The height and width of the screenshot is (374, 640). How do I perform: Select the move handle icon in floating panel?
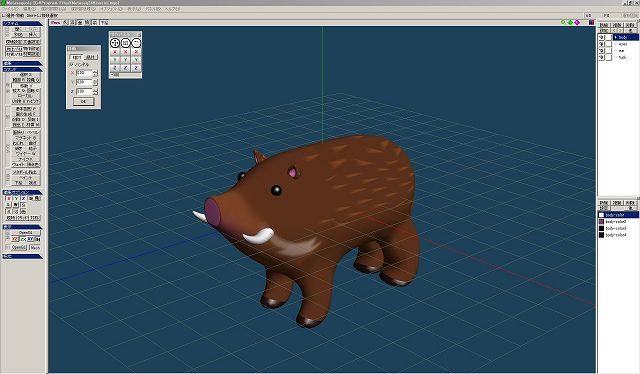click(x=115, y=42)
